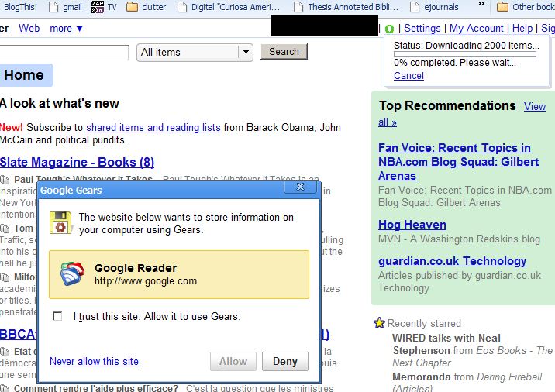
Task: Open guardian.co.uk Technology recommendation
Action: 453,261
